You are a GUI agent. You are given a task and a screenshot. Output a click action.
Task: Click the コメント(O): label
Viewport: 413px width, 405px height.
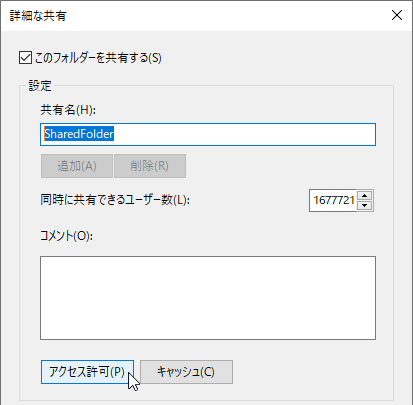66,236
